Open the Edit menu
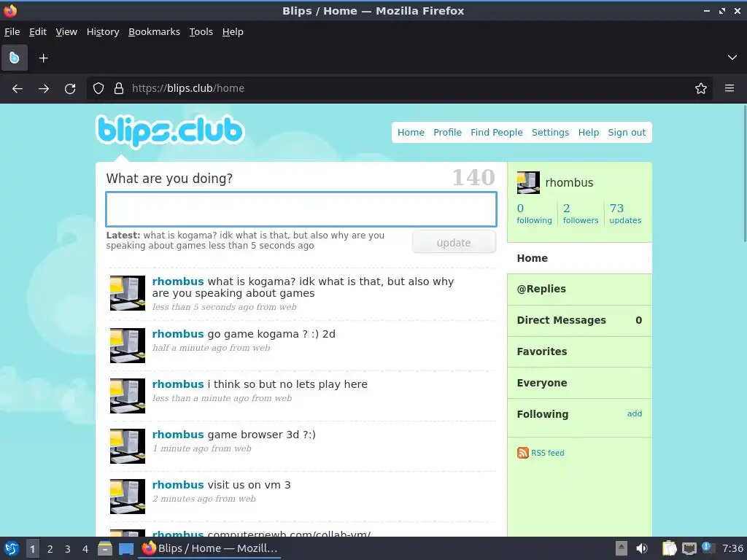This screenshot has height=560, width=747. pos(38,32)
